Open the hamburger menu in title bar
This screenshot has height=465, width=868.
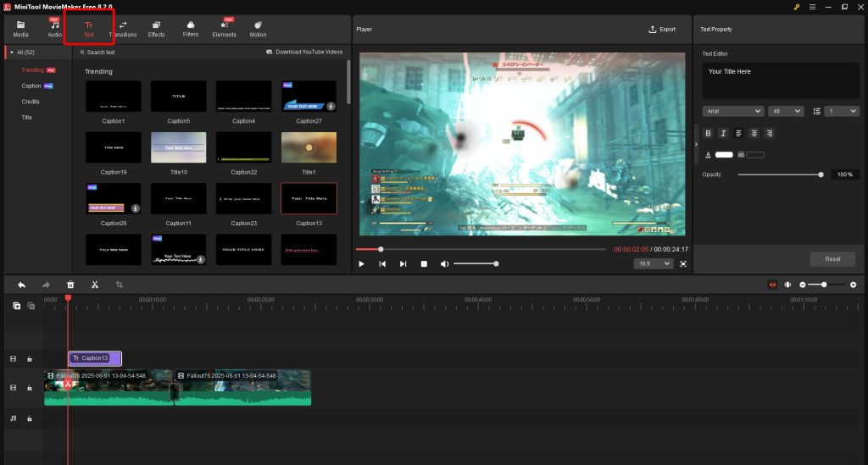[812, 7]
